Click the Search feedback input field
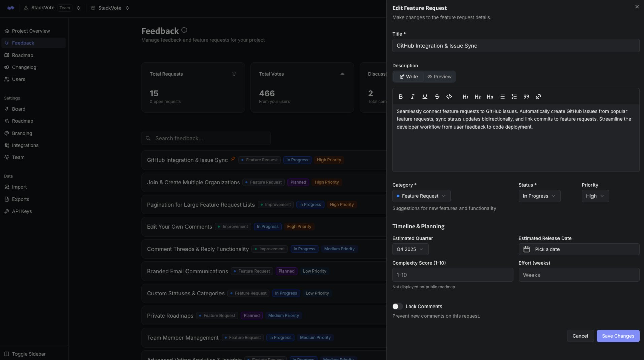This screenshot has height=360, width=644. click(206, 138)
